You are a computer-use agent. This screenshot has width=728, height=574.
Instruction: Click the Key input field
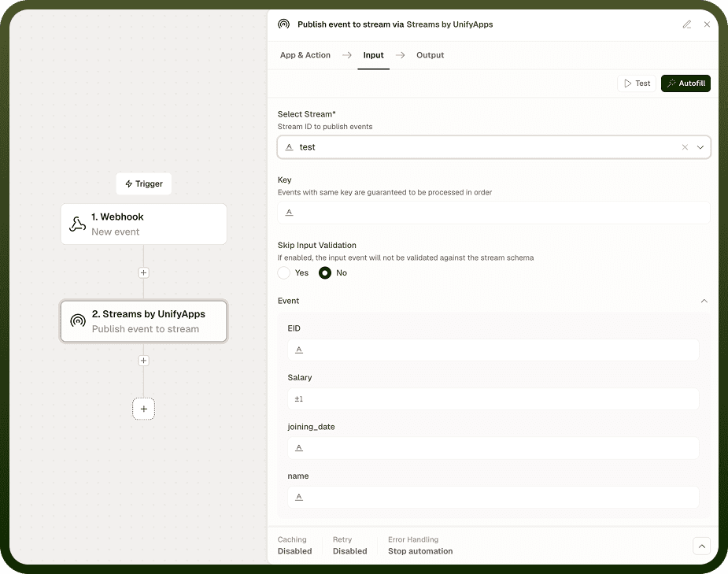click(x=493, y=213)
